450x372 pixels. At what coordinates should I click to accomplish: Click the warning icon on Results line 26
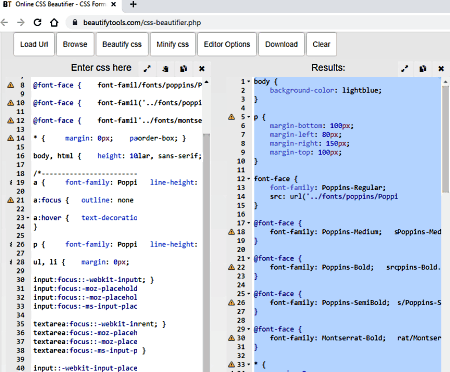(x=231, y=302)
